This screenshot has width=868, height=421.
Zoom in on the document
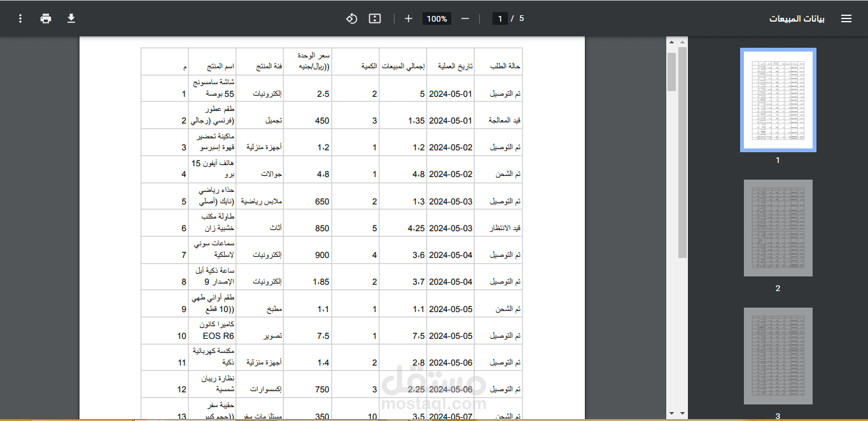point(408,18)
